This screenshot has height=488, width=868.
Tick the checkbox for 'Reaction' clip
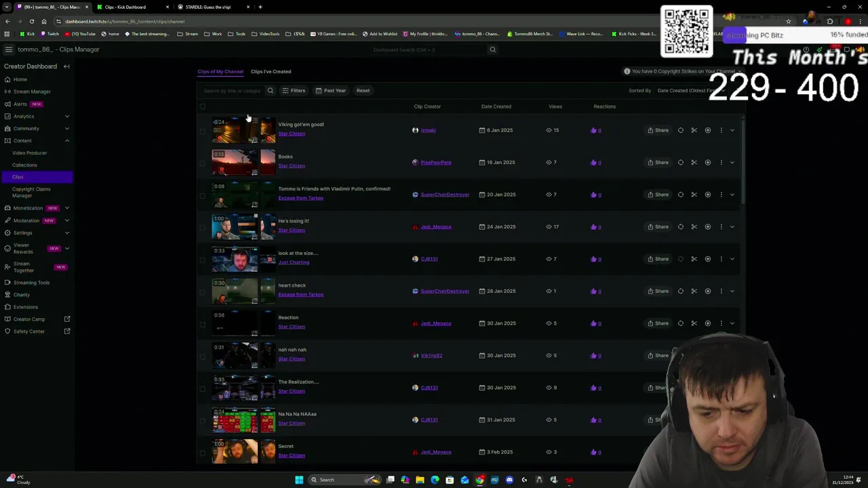click(202, 324)
